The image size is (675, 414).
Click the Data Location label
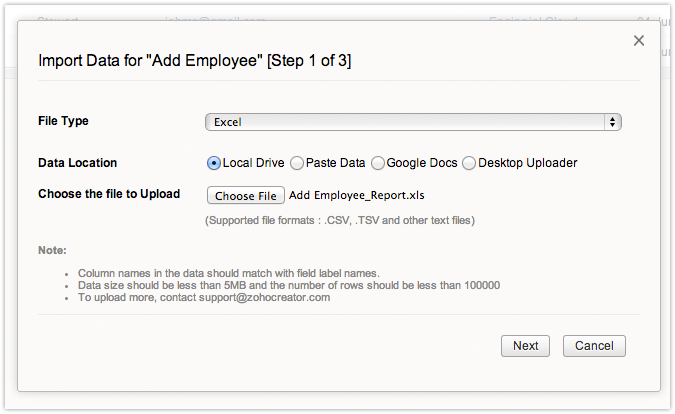pyautogui.click(x=77, y=163)
